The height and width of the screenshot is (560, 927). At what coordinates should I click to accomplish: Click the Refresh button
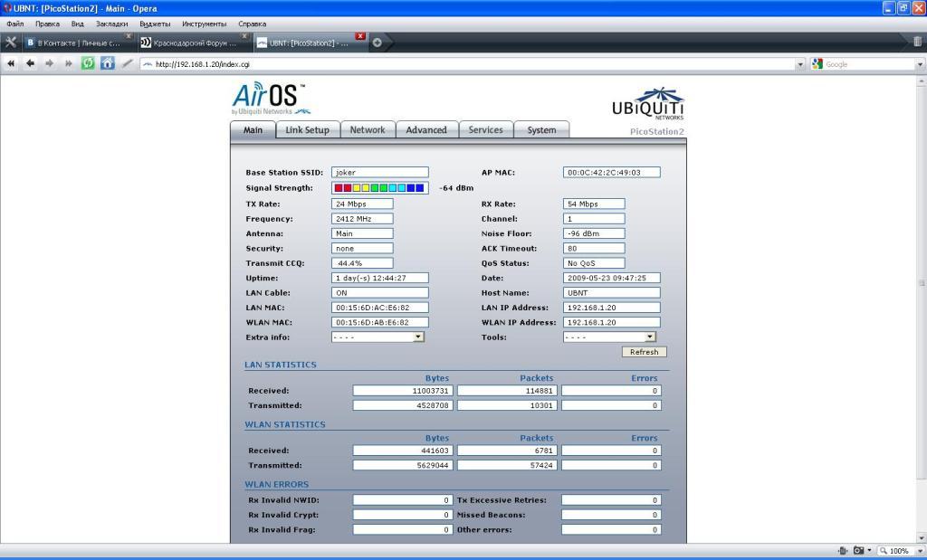[x=644, y=352]
